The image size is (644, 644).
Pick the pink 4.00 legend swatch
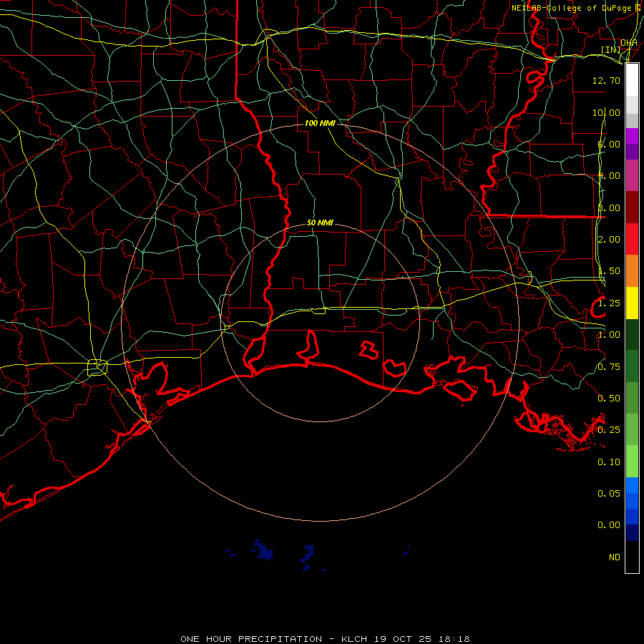click(x=632, y=175)
